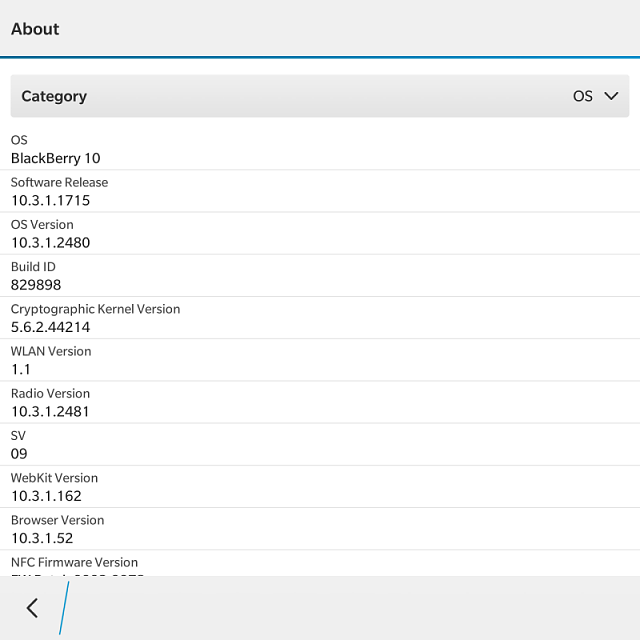
Task: Select Software Release value 10.3.1.1715
Action: coord(50,200)
